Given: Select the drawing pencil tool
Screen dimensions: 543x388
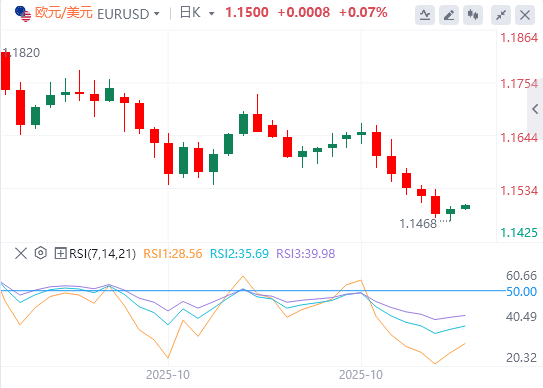Looking at the screenshot, I should tap(449, 15).
